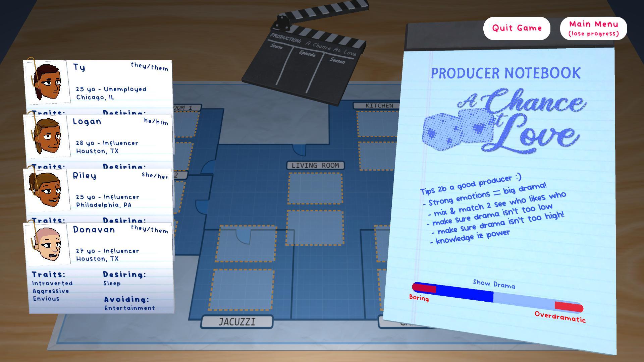Image resolution: width=644 pixels, height=362 pixels.
Task: Select the Jacuzzi room label
Action: click(237, 322)
